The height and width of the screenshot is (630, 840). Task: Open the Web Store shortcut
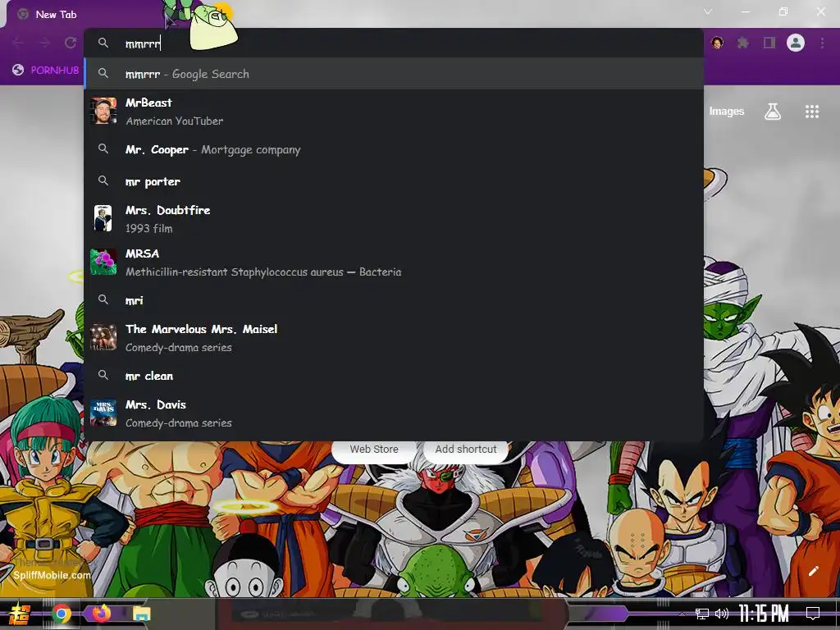(x=374, y=450)
